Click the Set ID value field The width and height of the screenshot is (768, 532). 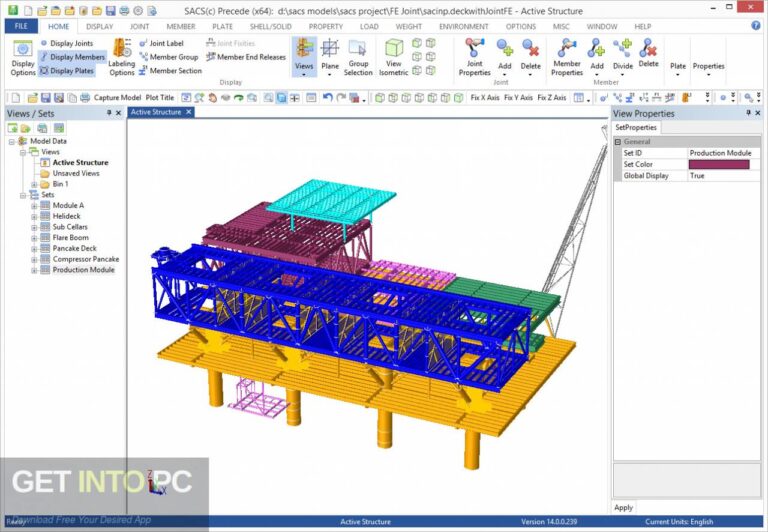(x=723, y=153)
